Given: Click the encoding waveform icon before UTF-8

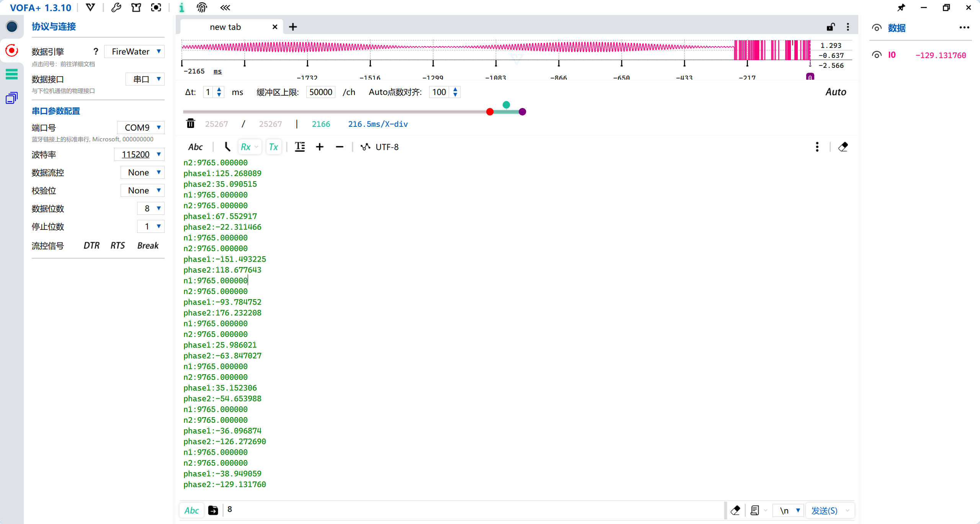Looking at the screenshot, I should 365,147.
